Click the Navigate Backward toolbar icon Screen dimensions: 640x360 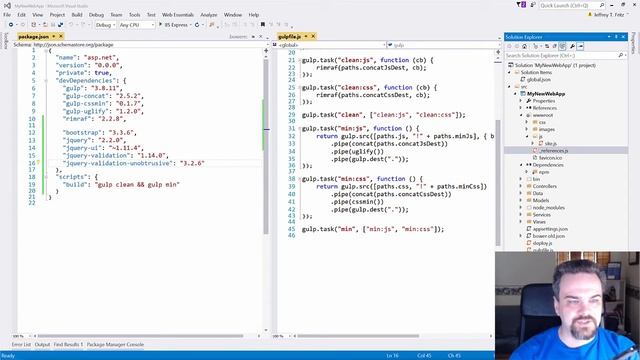(x=11, y=25)
